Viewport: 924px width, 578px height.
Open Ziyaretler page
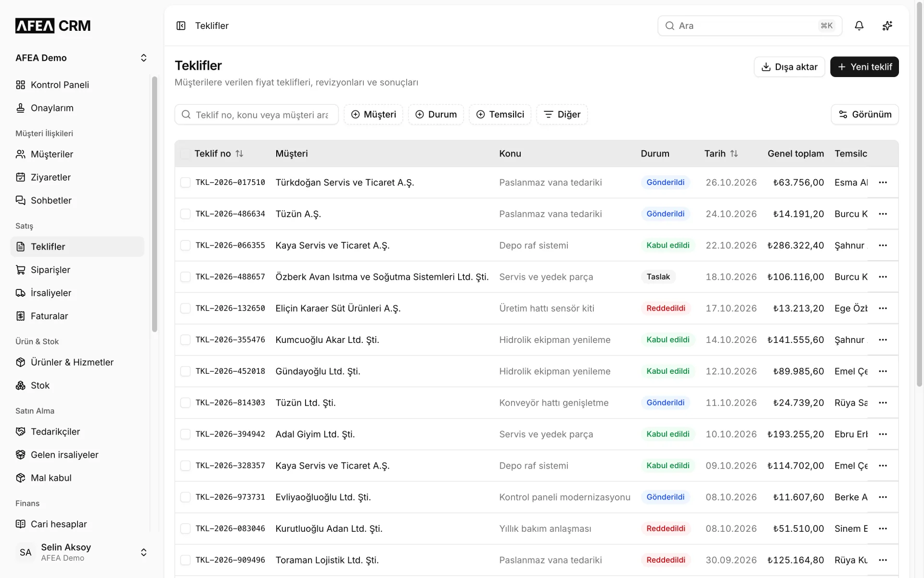[x=77, y=177]
